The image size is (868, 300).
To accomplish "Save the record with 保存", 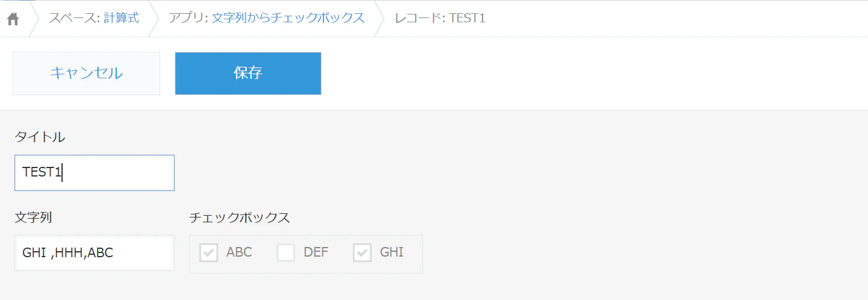I will point(248,73).
